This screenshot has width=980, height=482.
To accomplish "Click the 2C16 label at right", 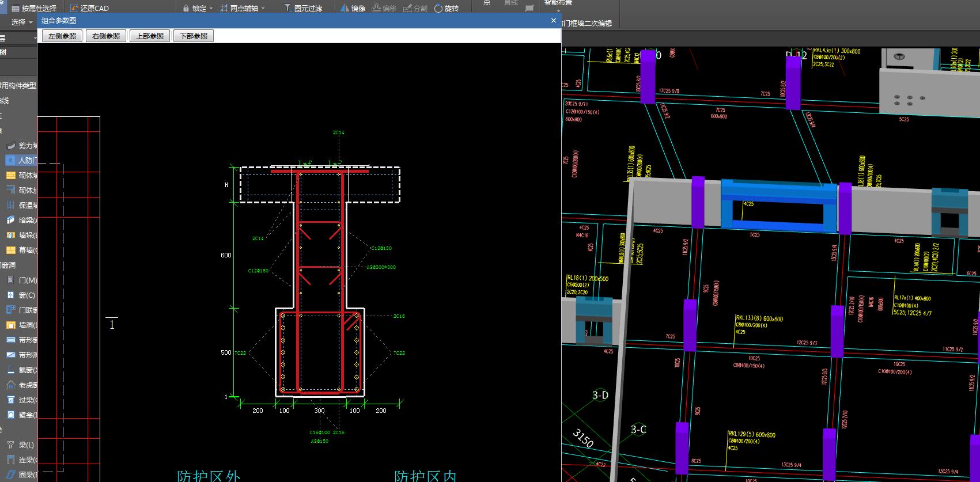I will coord(399,316).
